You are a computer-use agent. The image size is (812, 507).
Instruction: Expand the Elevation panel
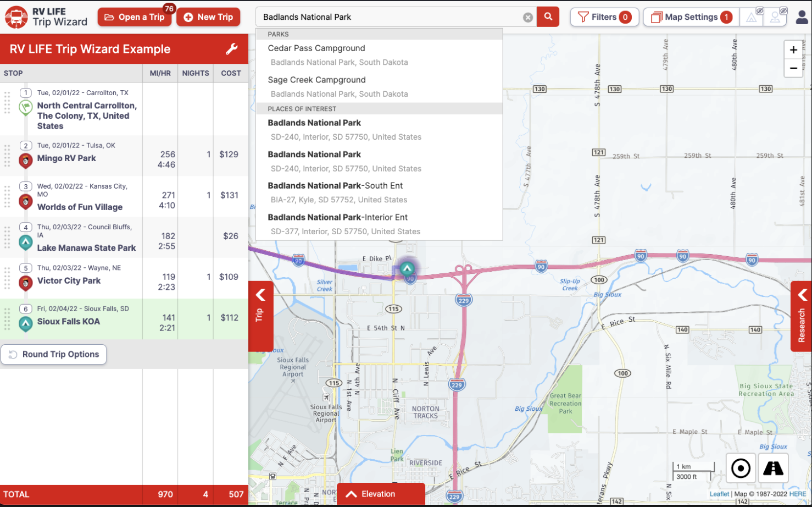pyautogui.click(x=381, y=494)
